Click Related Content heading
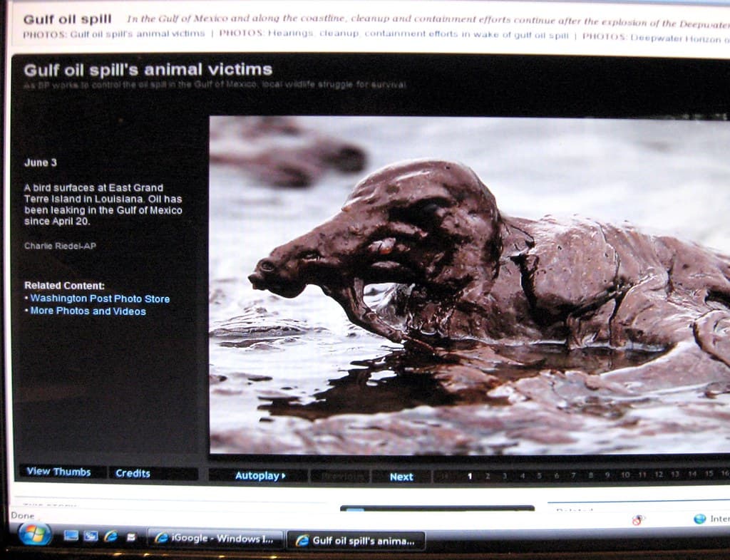 64,286
